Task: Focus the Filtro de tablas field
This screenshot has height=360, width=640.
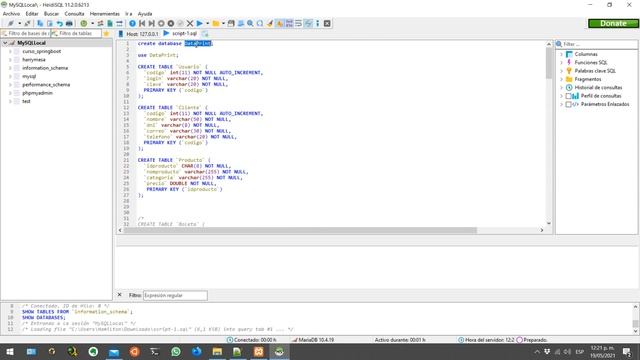Action: click(x=76, y=33)
